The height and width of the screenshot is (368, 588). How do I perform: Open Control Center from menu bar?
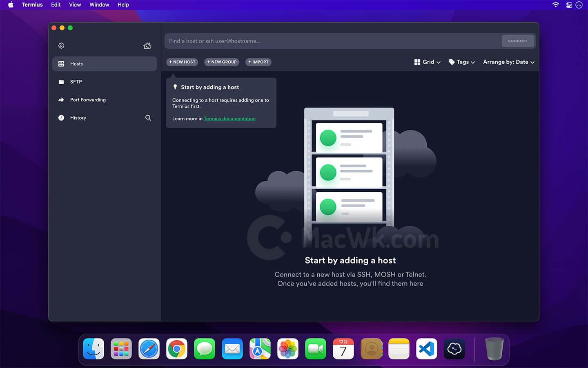[569, 5]
